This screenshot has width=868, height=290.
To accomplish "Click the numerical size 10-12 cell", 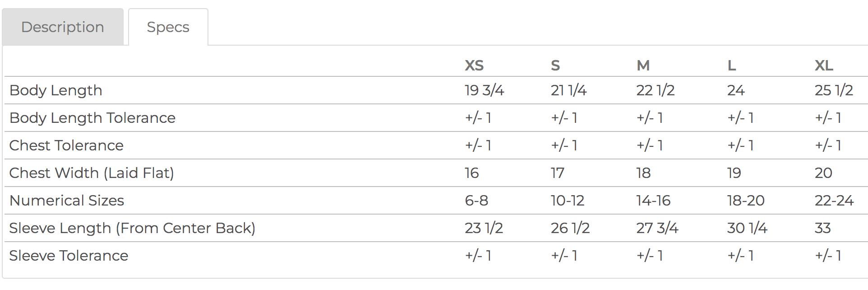I will (x=568, y=201).
